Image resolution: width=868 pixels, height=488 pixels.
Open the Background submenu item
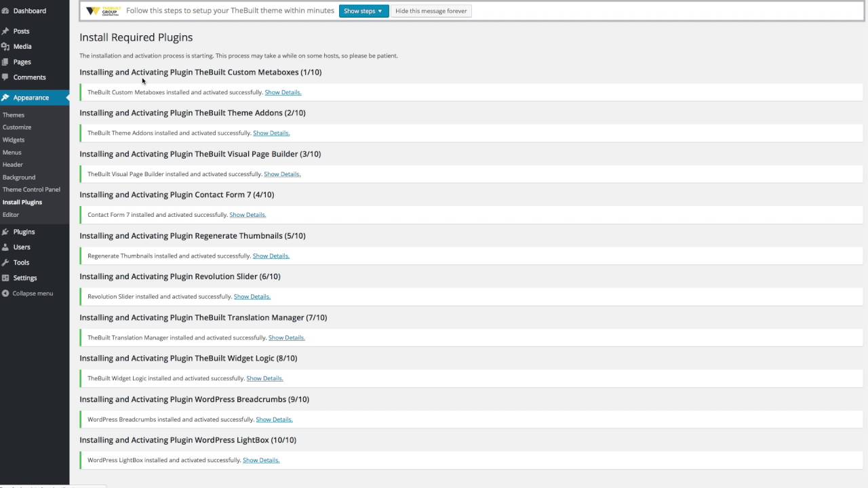click(x=19, y=178)
